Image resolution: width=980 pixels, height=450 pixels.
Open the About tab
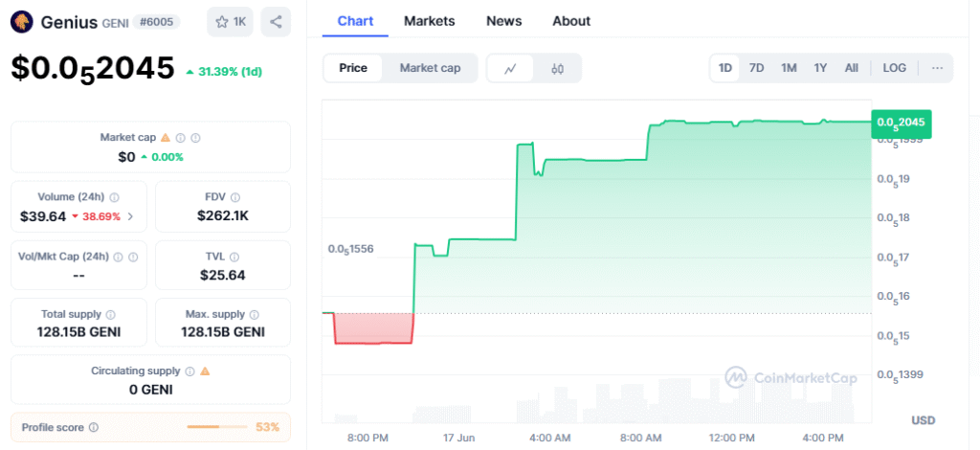tap(571, 21)
